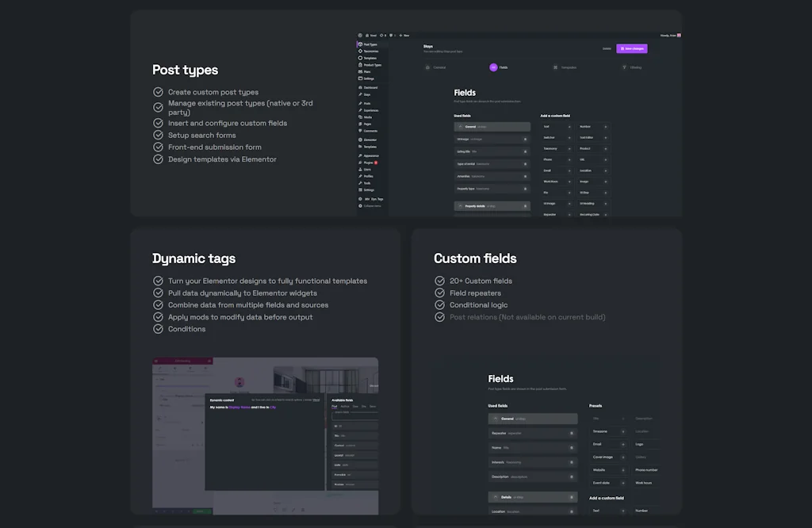Screen dimensions: 812x528
Task: Collapse the Details group in Custom fields
Action: 496,497
